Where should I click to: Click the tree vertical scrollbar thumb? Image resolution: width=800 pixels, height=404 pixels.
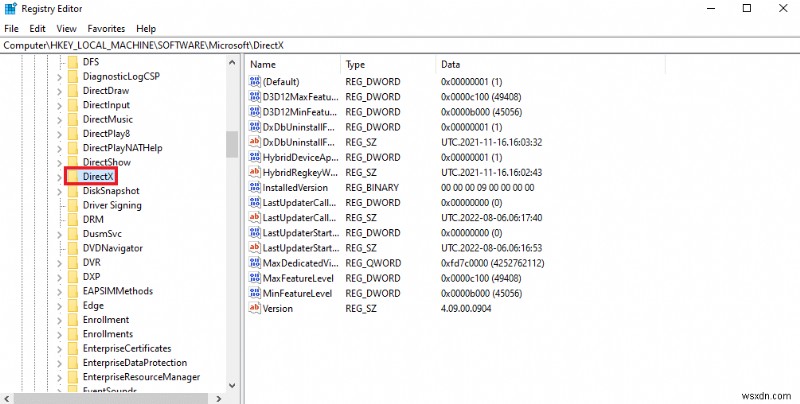(232, 144)
